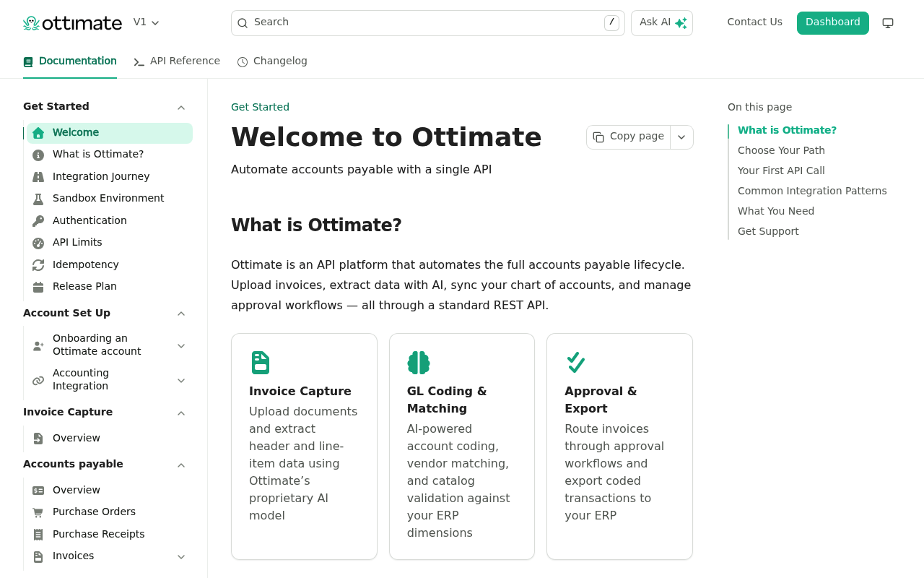Click the Documentation book icon

28,62
